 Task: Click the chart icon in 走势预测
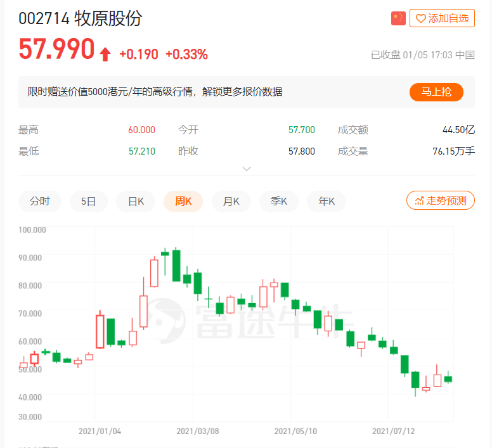pyautogui.click(x=419, y=201)
